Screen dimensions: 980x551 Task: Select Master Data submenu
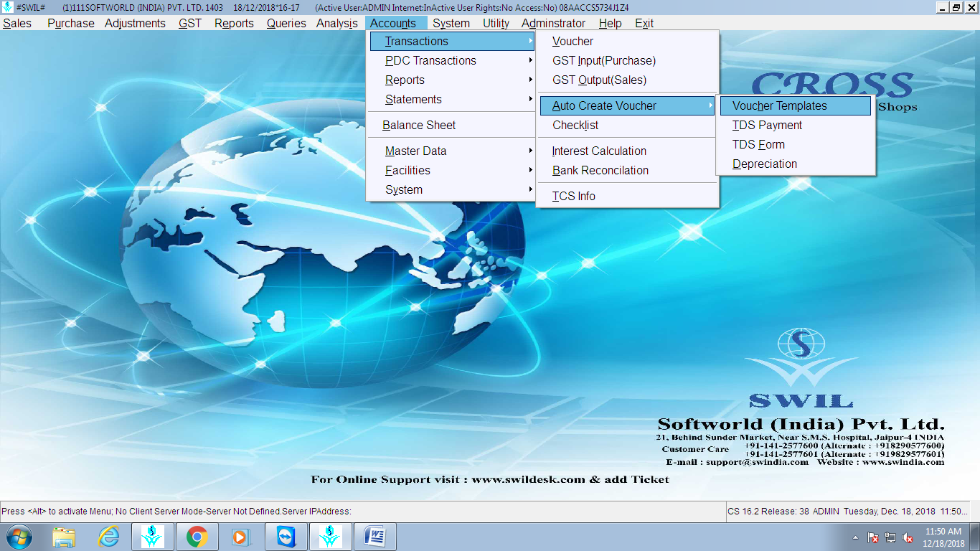coord(452,151)
